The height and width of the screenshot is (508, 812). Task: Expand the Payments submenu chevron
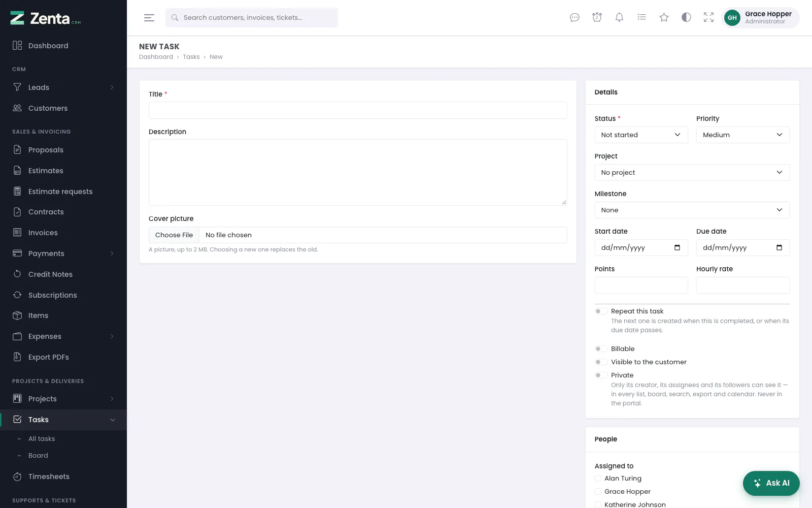(112, 253)
